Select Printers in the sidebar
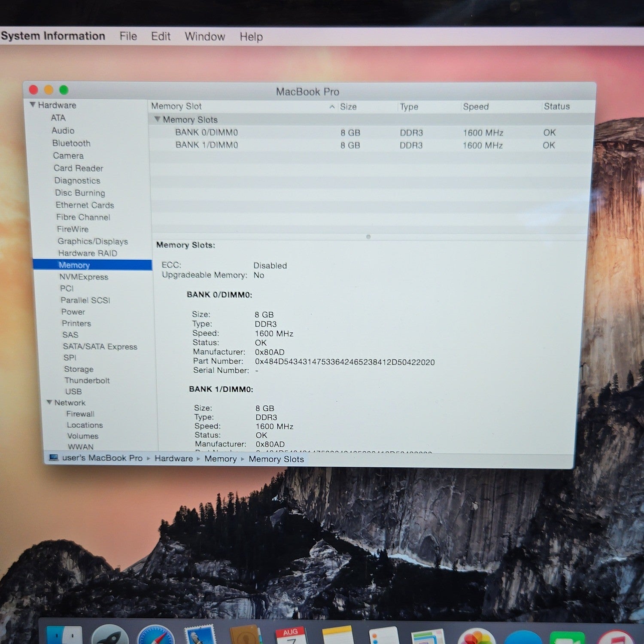 tap(76, 323)
